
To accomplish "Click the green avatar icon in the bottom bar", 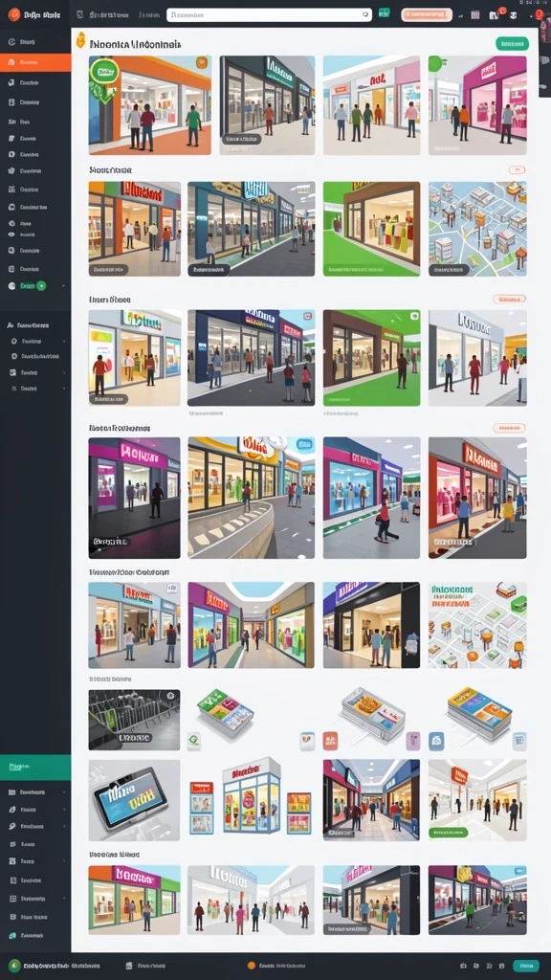I will pos(13,966).
